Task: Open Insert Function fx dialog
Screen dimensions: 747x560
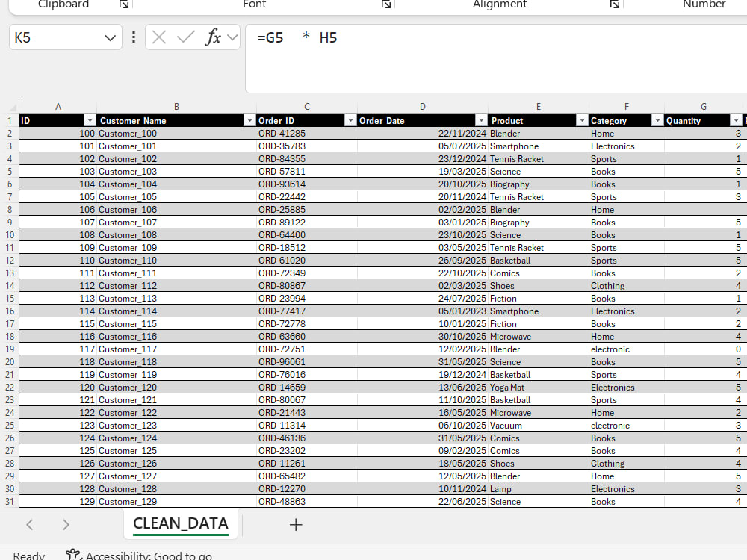Action: click(212, 37)
